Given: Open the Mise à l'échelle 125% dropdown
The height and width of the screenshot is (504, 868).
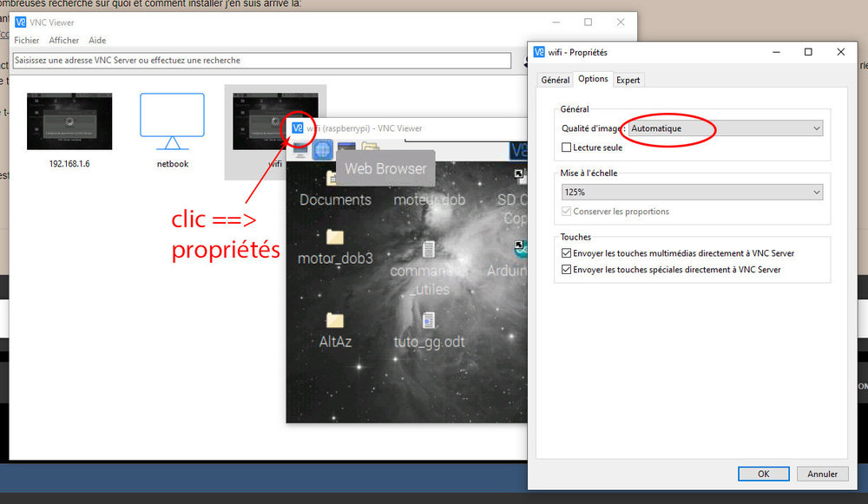Looking at the screenshot, I should [692, 192].
